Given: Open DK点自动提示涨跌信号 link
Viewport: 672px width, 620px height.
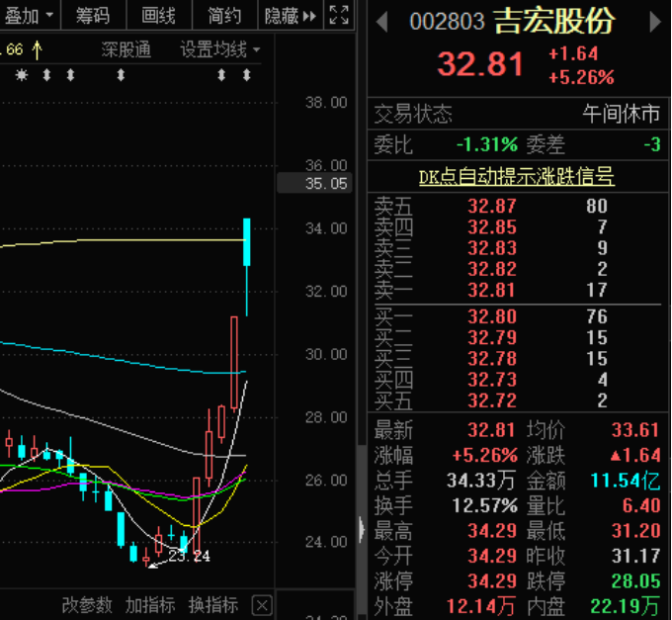Looking at the screenshot, I should tap(517, 177).
